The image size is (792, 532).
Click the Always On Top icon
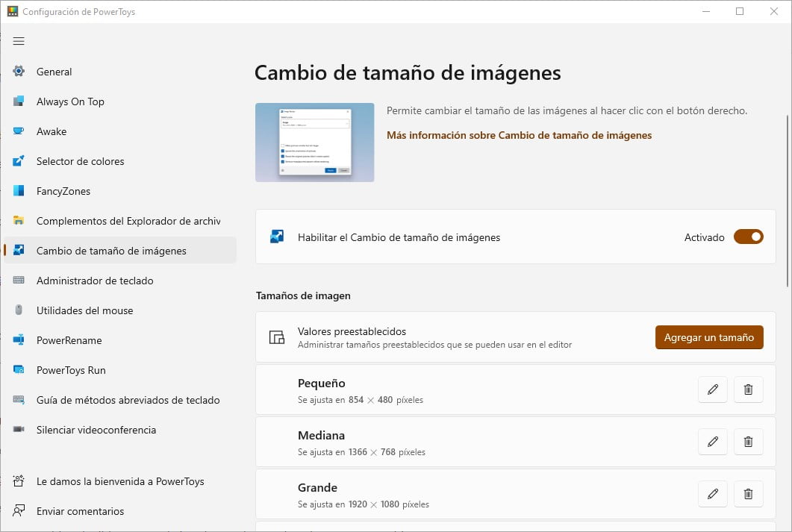[19, 101]
